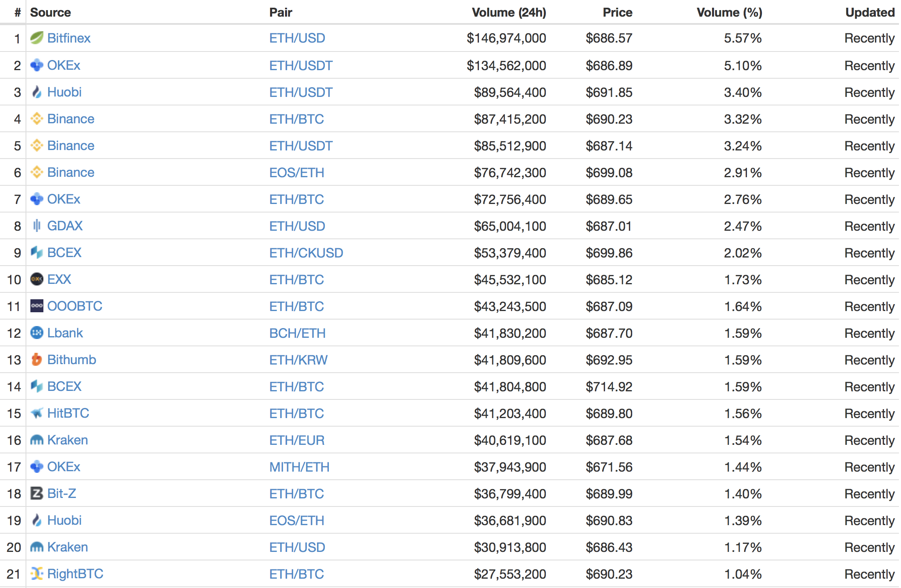Select the $671.56 price value
This screenshot has height=588, width=901.
(x=609, y=467)
